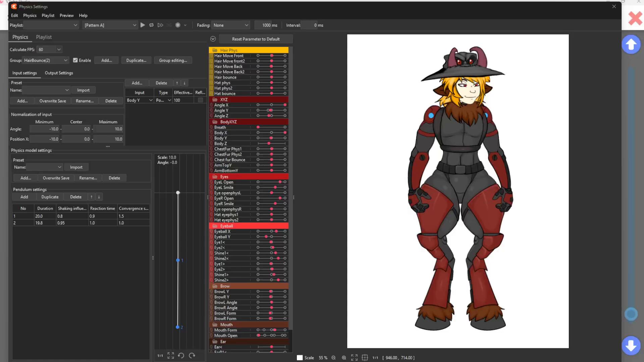Click the white background color swatch
Viewport: 644px width, 362px height.
[300, 358]
